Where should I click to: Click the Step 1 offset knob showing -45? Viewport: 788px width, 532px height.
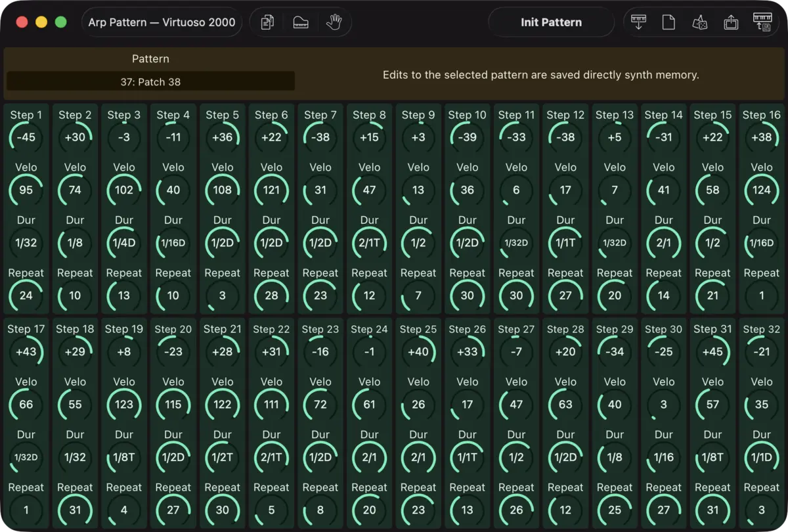[x=26, y=137]
